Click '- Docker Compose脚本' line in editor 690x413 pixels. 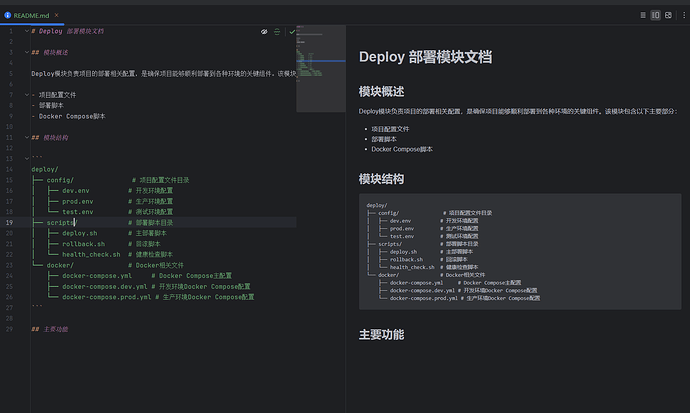pos(69,116)
